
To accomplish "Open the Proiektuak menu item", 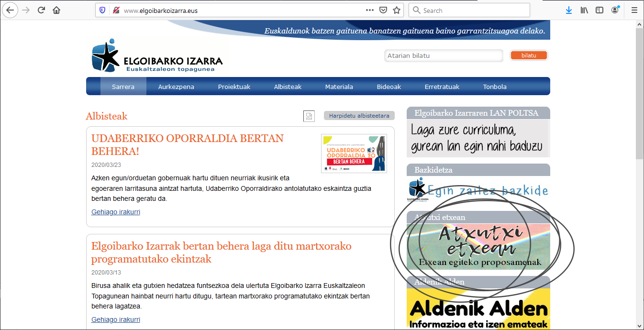I will point(234,87).
